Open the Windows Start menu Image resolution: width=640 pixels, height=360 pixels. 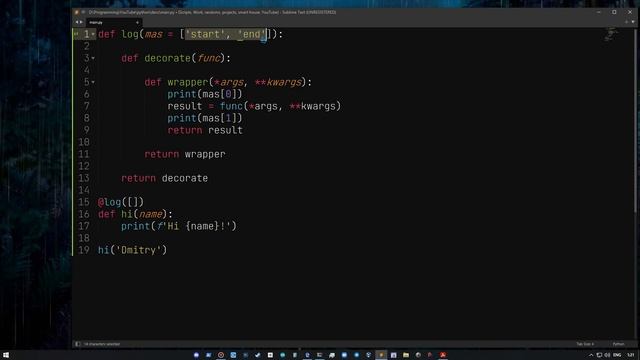(6, 355)
